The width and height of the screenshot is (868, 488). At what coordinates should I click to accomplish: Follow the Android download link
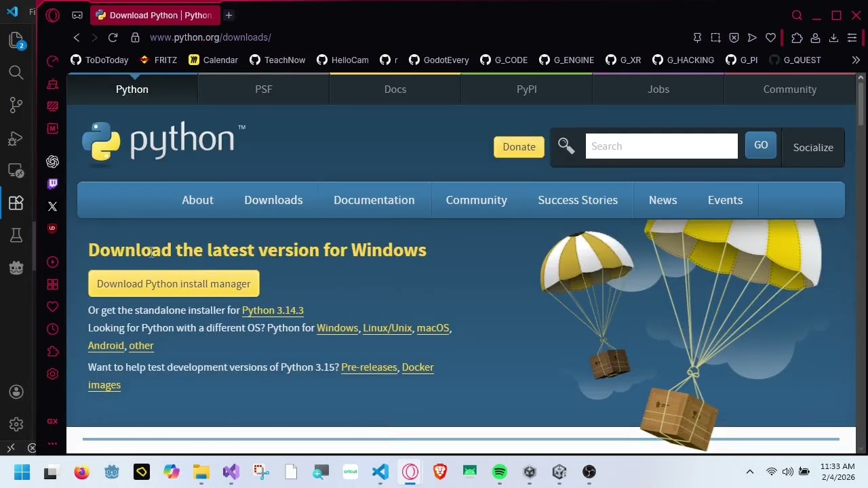(106, 346)
